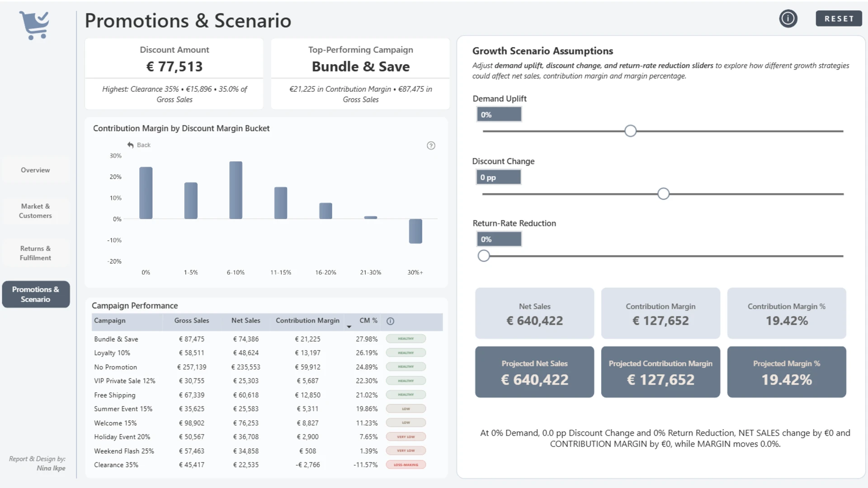Click LOW badge on Welcome 15% row

click(406, 423)
